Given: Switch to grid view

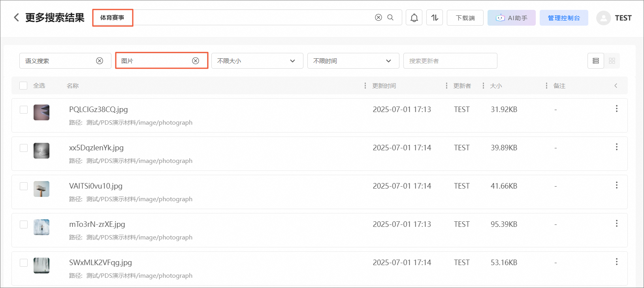Looking at the screenshot, I should [x=612, y=61].
